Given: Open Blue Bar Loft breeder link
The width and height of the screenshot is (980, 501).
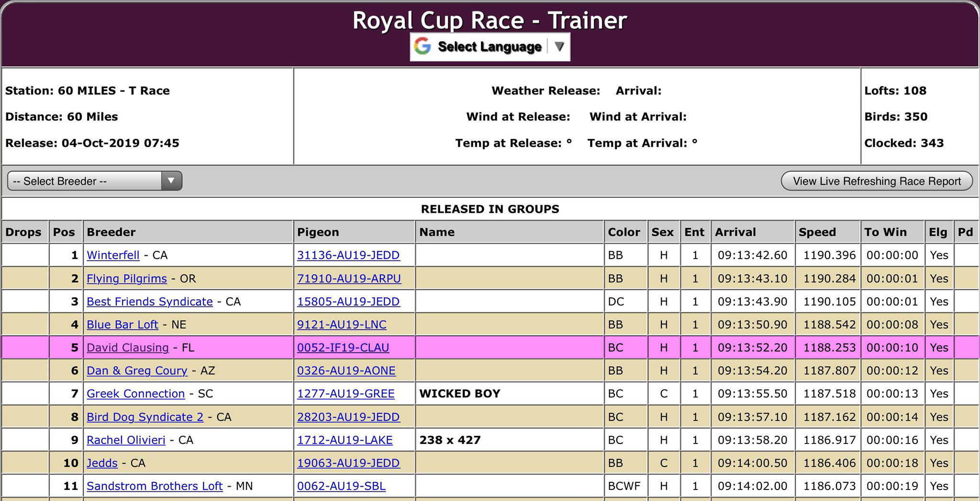Looking at the screenshot, I should (x=122, y=325).
